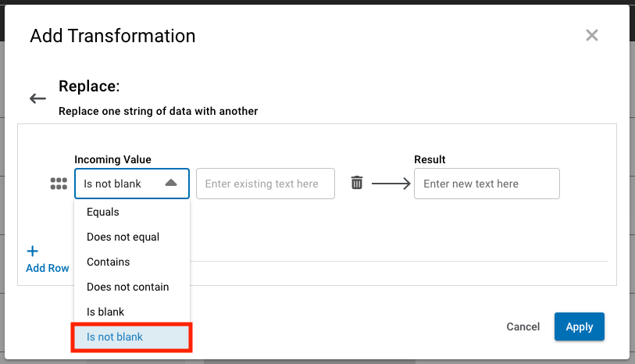Select the Equals option
This screenshot has height=364, width=635.
(103, 212)
